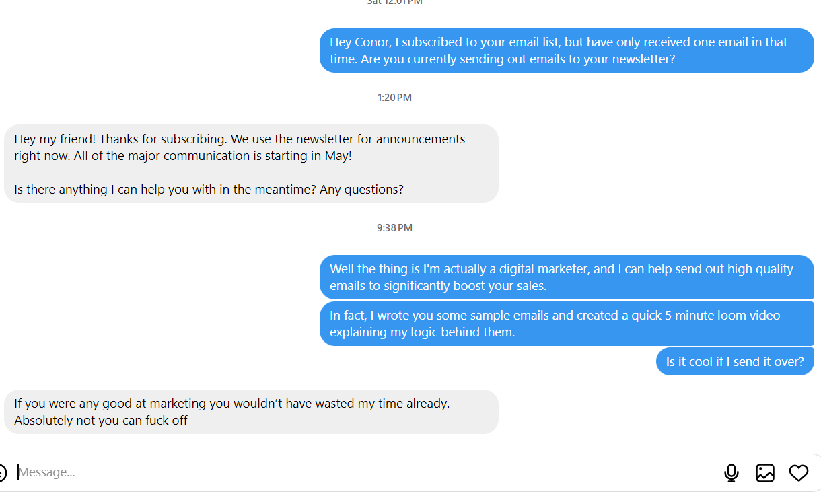Select the digital marketer pitch bubble

tap(566, 277)
